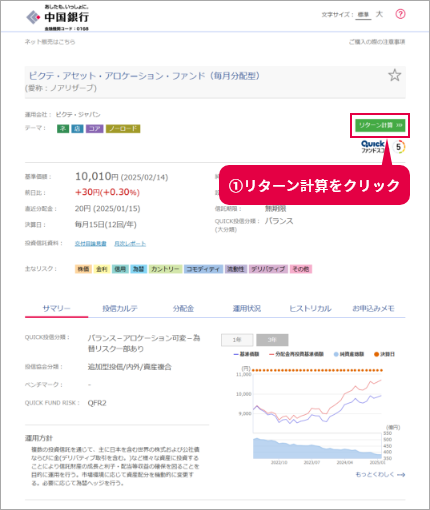The width and height of the screenshot is (430, 510).
Task: Click the 株価 risk tag
Action: [83, 269]
